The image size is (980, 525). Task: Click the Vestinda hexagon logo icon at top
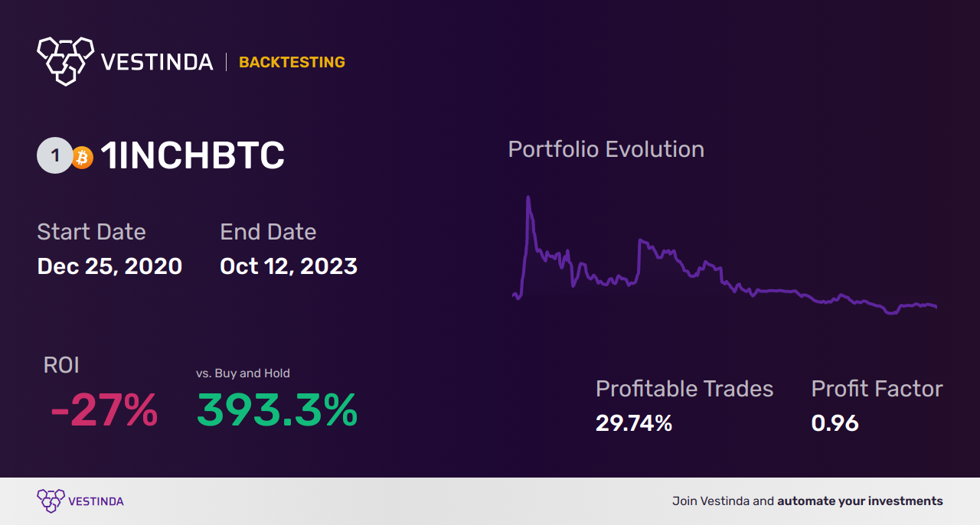click(x=66, y=61)
